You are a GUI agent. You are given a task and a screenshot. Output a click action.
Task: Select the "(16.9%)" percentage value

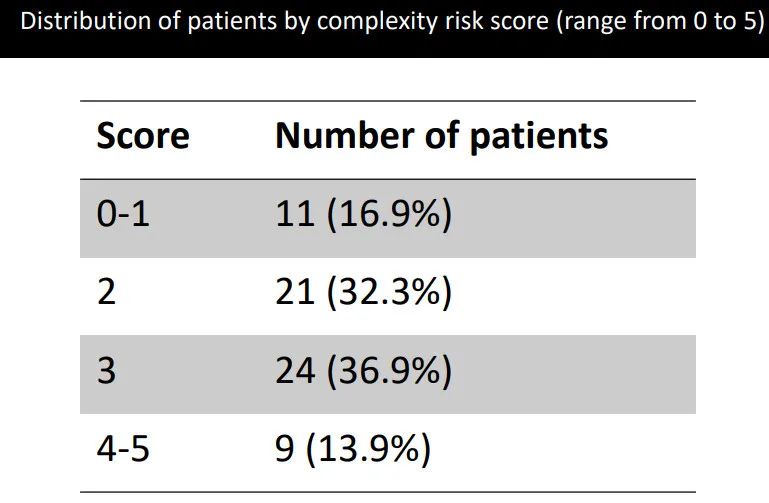(390, 215)
